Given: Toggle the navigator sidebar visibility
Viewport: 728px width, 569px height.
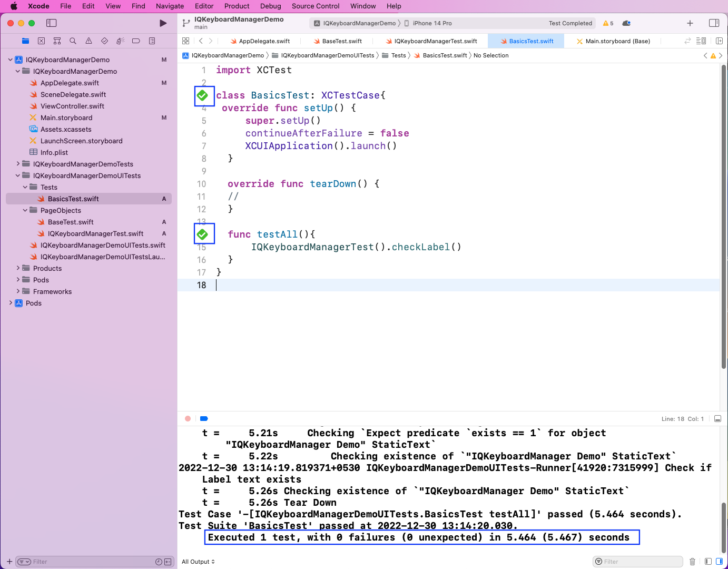Looking at the screenshot, I should (51, 23).
